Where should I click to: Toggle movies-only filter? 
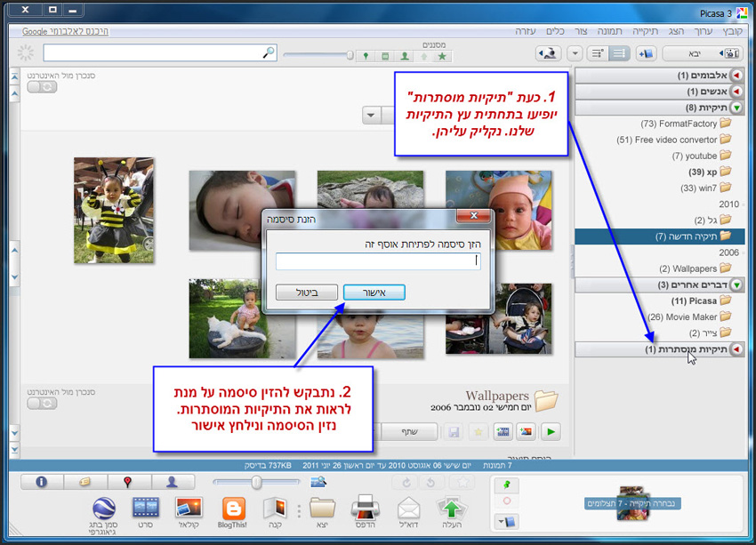point(385,56)
